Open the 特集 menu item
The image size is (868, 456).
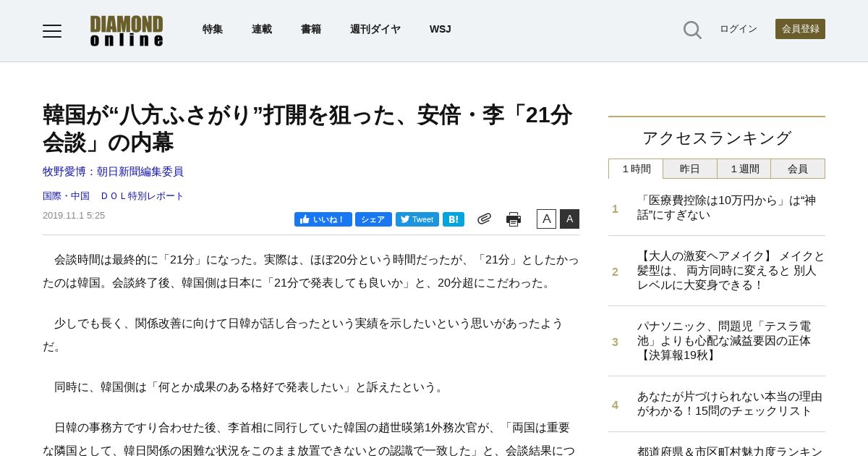213,29
